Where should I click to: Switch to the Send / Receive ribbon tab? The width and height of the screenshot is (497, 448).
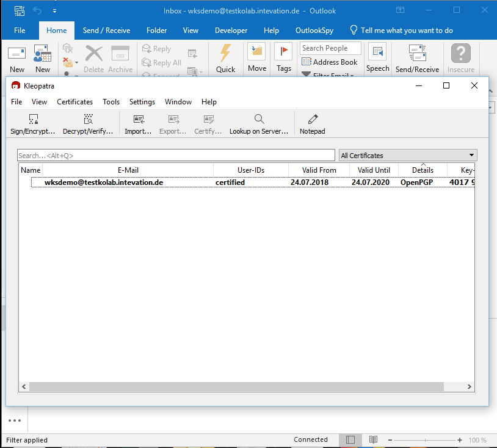(106, 31)
